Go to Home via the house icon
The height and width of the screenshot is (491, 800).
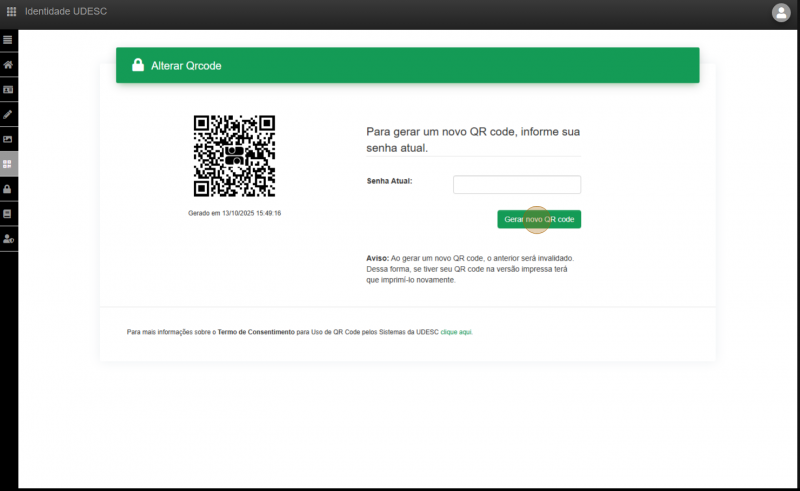(8, 65)
